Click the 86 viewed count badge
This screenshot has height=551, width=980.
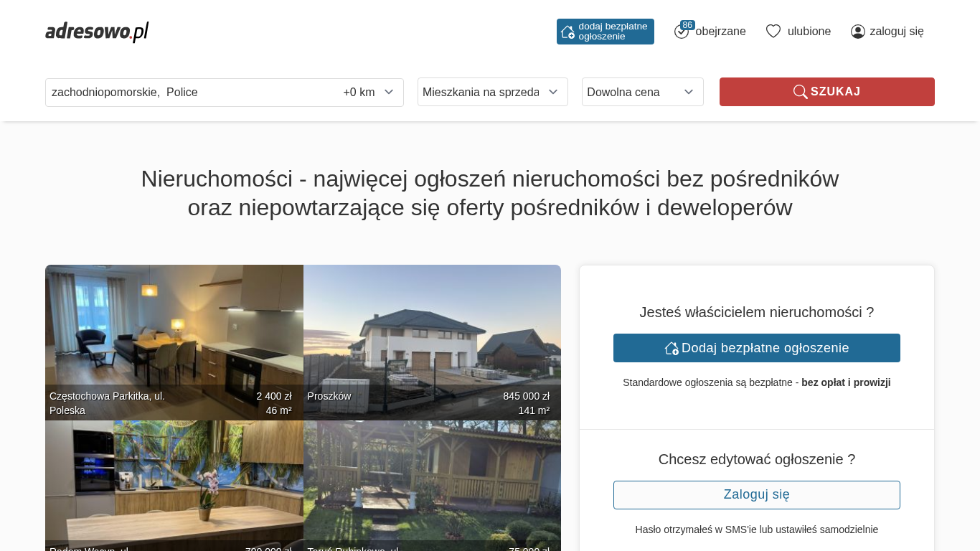[687, 25]
